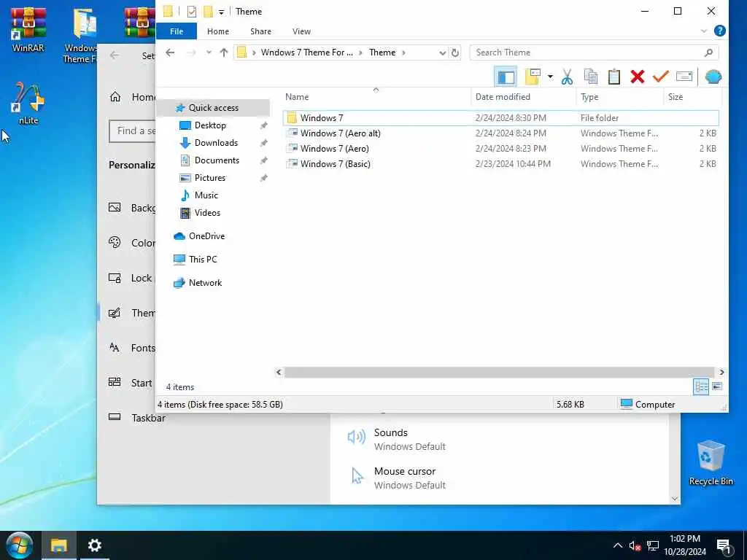Click the horizontal scrollbar right arrow
Image resolution: width=747 pixels, height=560 pixels.
[721, 373]
